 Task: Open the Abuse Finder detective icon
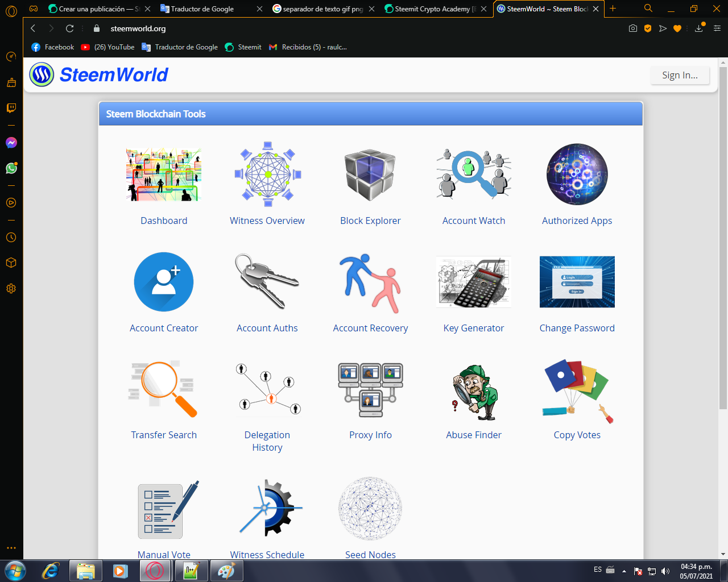click(x=474, y=392)
